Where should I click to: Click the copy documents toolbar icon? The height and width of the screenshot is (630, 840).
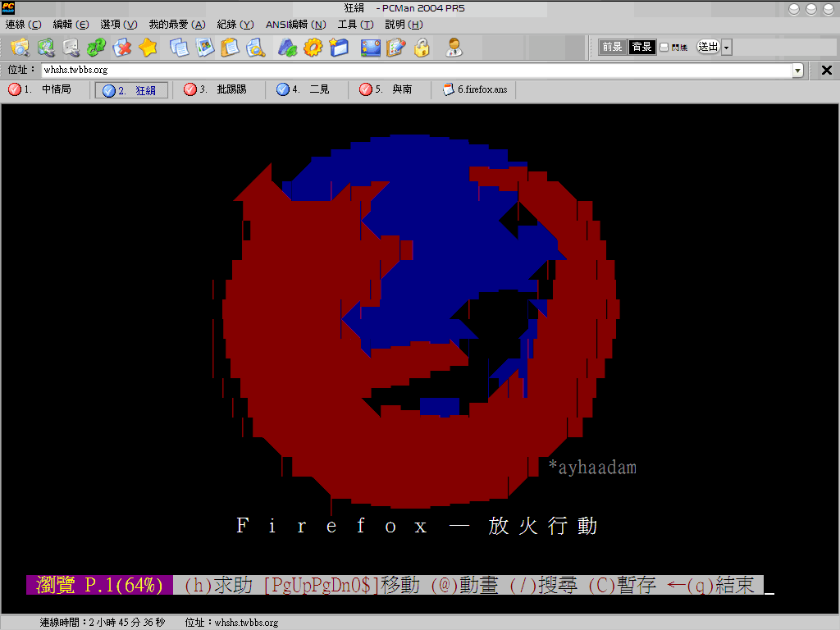pos(179,47)
